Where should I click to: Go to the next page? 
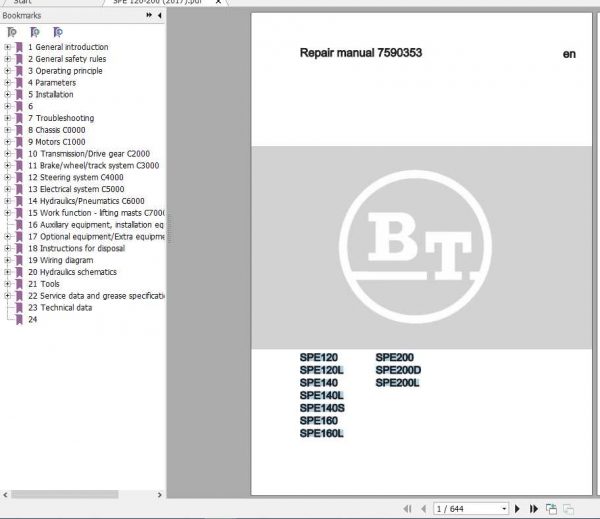pos(517,509)
